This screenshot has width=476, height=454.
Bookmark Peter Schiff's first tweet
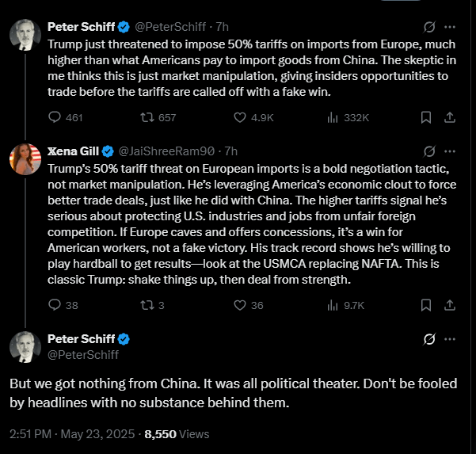point(426,117)
